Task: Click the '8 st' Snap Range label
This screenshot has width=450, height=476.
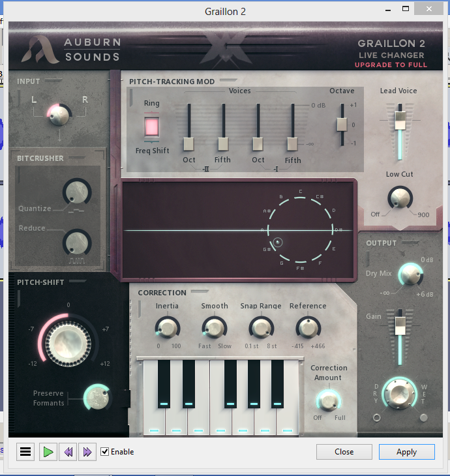Action: pyautogui.click(x=272, y=346)
